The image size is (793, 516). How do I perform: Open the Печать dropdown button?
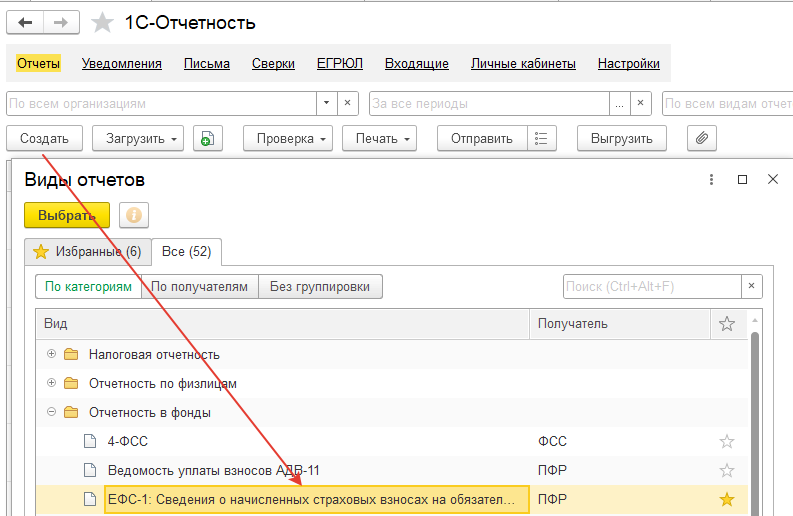tap(379, 138)
